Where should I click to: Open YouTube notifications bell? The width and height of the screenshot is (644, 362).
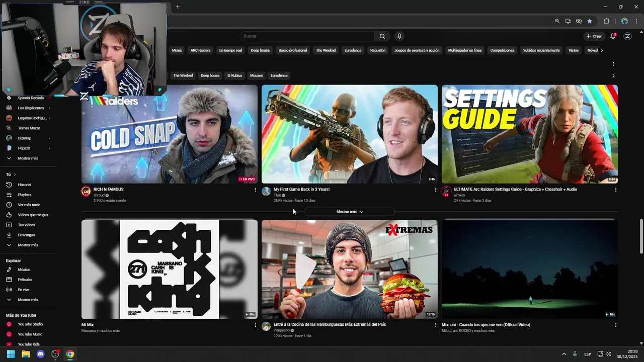click(x=613, y=36)
